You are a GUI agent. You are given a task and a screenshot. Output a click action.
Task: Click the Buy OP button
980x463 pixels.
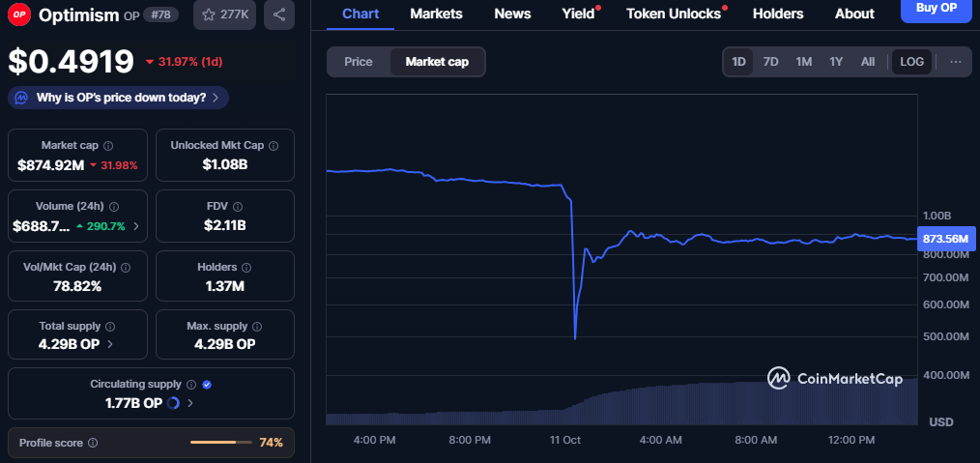coord(936,8)
